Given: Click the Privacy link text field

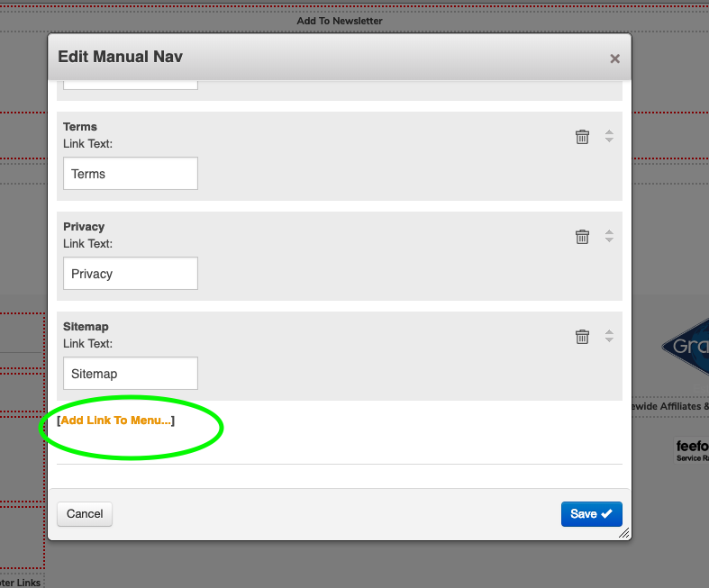Looking at the screenshot, I should tap(131, 274).
